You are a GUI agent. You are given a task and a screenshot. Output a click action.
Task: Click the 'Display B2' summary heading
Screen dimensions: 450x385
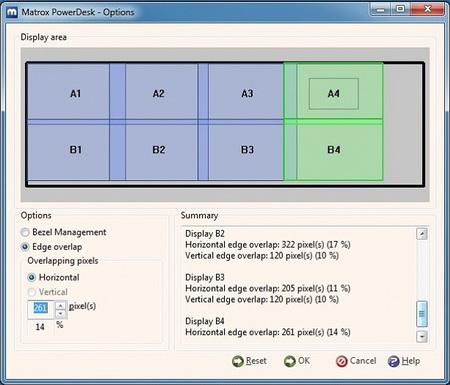coord(205,234)
